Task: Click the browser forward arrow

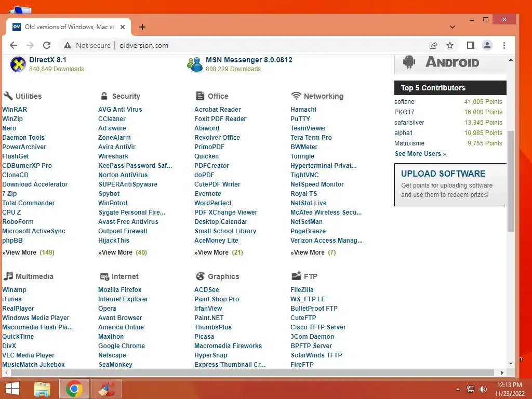Action: point(30,45)
